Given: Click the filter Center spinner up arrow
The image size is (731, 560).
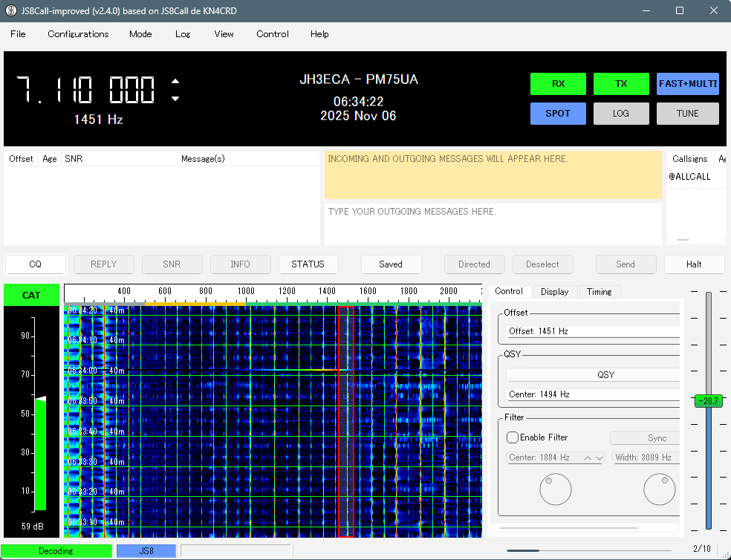Looking at the screenshot, I should pyautogui.click(x=588, y=458).
